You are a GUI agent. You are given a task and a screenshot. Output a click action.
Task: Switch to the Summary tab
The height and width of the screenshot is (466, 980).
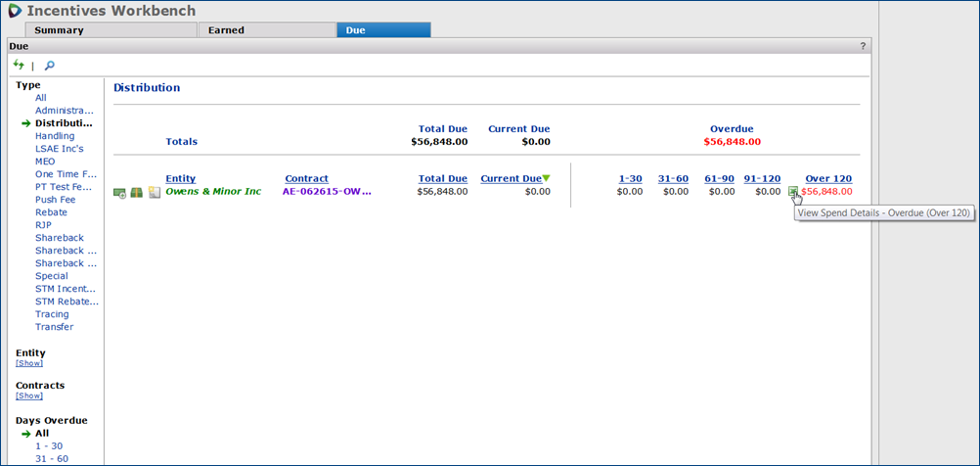coord(60,30)
